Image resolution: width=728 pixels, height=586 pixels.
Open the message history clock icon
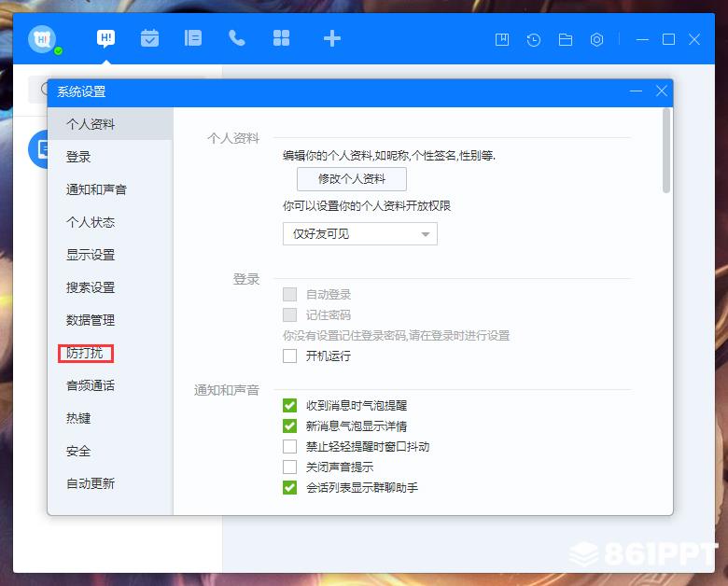pyautogui.click(x=534, y=40)
